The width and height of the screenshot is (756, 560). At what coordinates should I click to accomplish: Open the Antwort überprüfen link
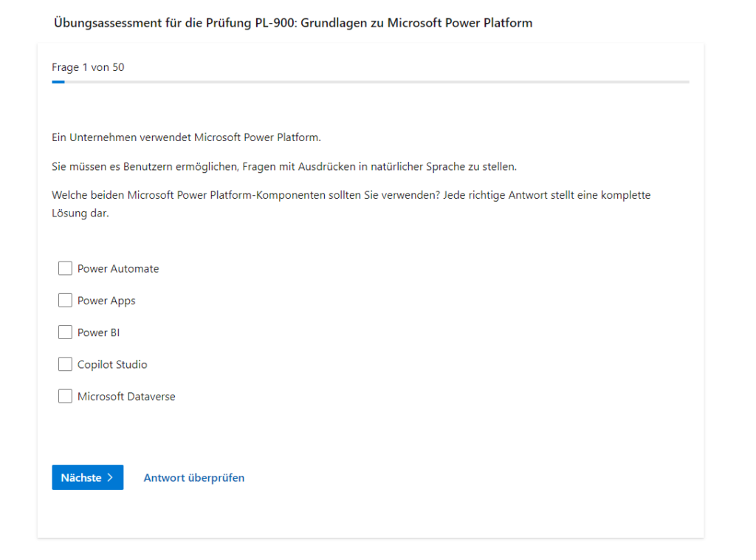[x=194, y=477]
